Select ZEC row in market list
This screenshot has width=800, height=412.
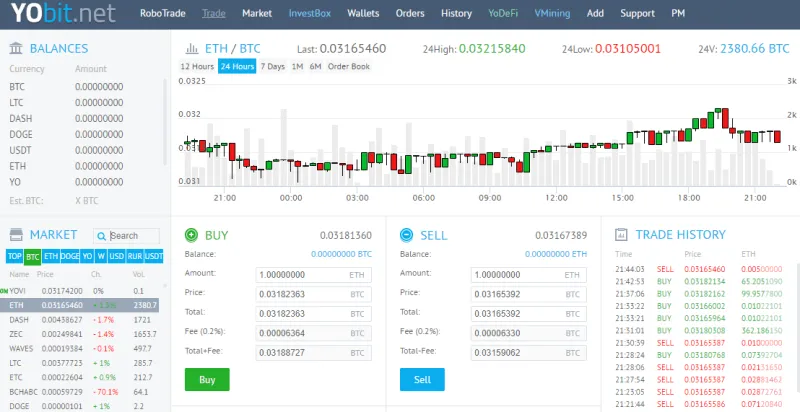(x=82, y=334)
